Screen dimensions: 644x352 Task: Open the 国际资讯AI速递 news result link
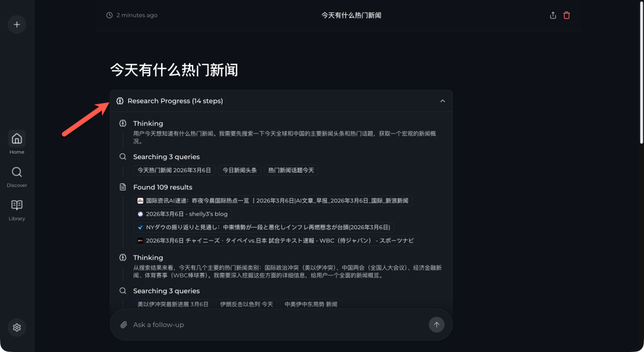[275, 201]
